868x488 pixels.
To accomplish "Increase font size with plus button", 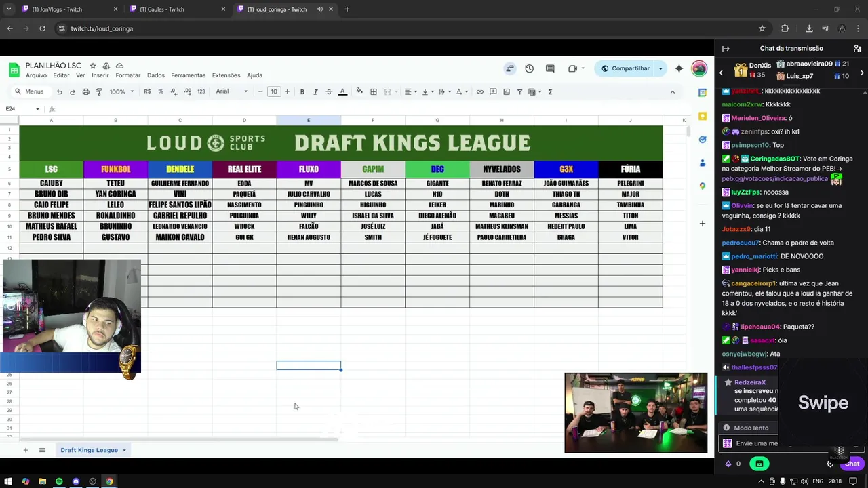I will point(287,91).
